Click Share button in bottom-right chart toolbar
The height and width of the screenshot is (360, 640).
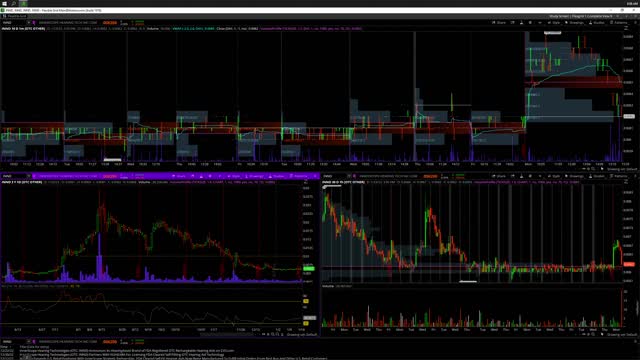499,176
